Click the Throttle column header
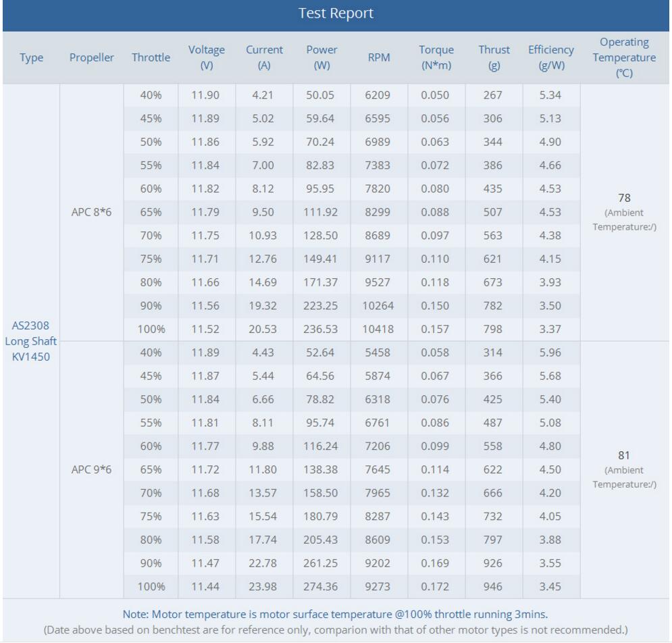The height and width of the screenshot is (643, 672). 151,57
